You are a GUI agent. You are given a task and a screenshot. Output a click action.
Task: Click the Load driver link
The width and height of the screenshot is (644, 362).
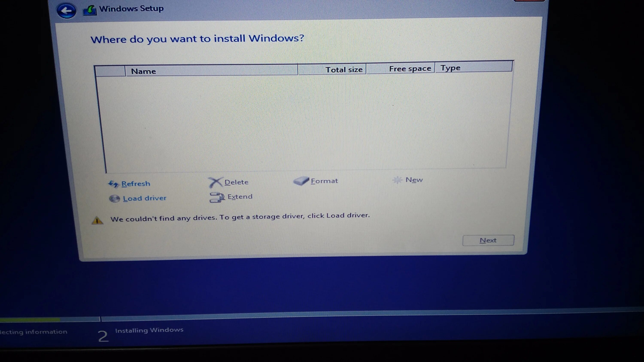pyautogui.click(x=144, y=198)
